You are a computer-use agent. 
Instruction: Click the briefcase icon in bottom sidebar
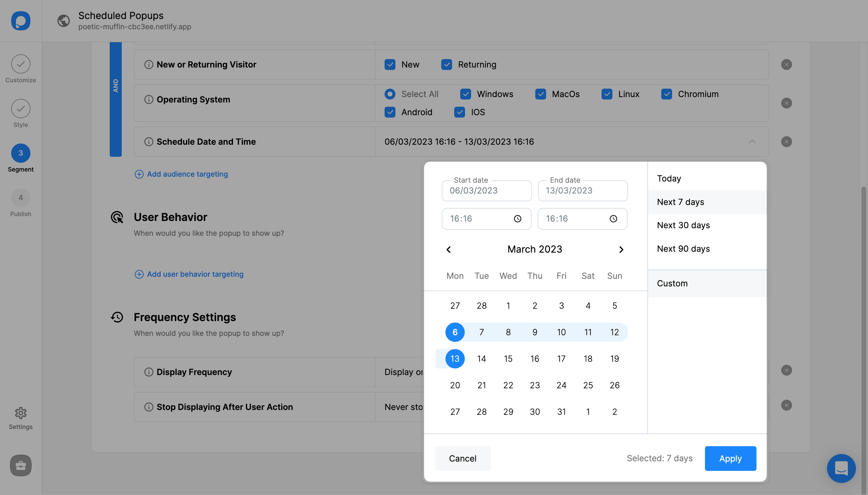coord(20,465)
